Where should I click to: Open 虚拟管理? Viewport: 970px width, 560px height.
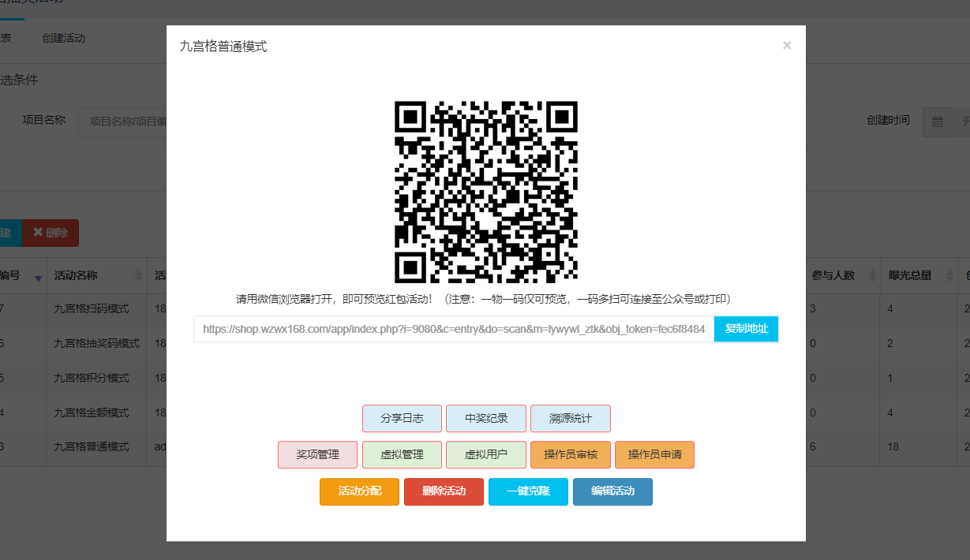pos(402,455)
